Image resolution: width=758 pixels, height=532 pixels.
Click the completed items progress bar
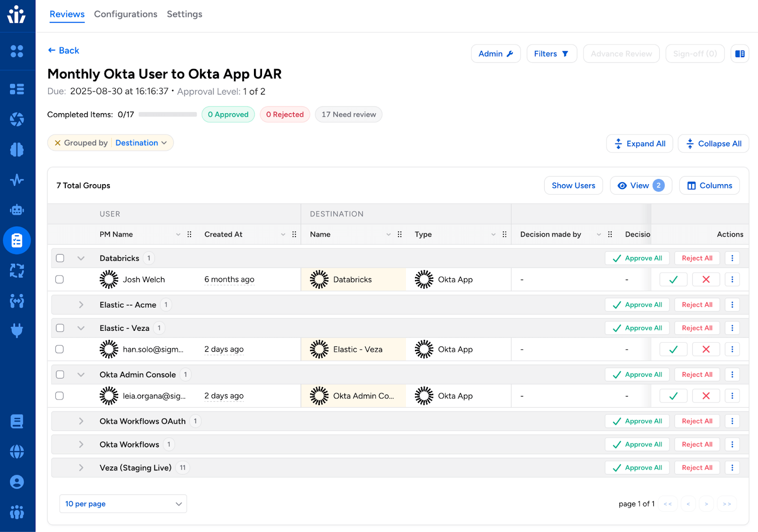(168, 115)
